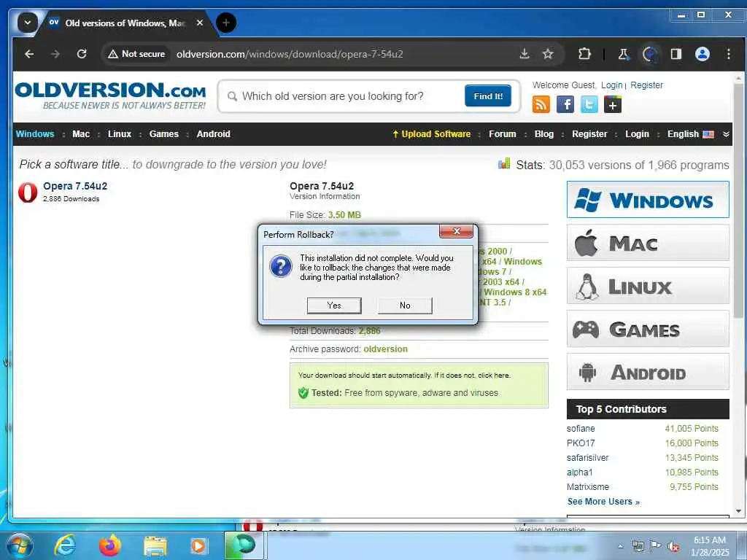Close the Perform Rollback dialog

point(457,231)
